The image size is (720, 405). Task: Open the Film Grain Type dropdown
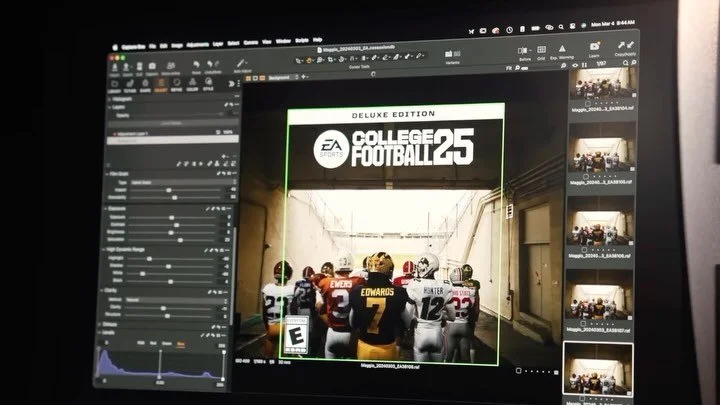tap(183, 182)
